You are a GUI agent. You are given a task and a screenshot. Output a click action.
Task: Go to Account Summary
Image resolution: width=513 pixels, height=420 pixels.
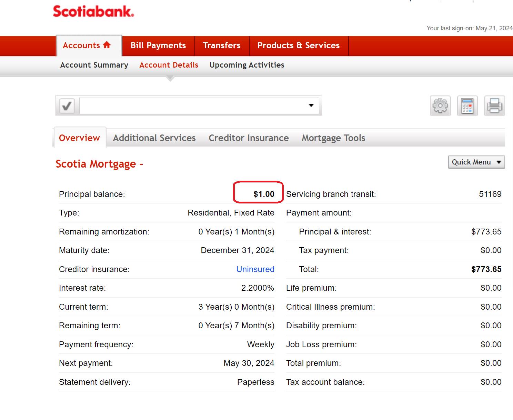tap(94, 65)
